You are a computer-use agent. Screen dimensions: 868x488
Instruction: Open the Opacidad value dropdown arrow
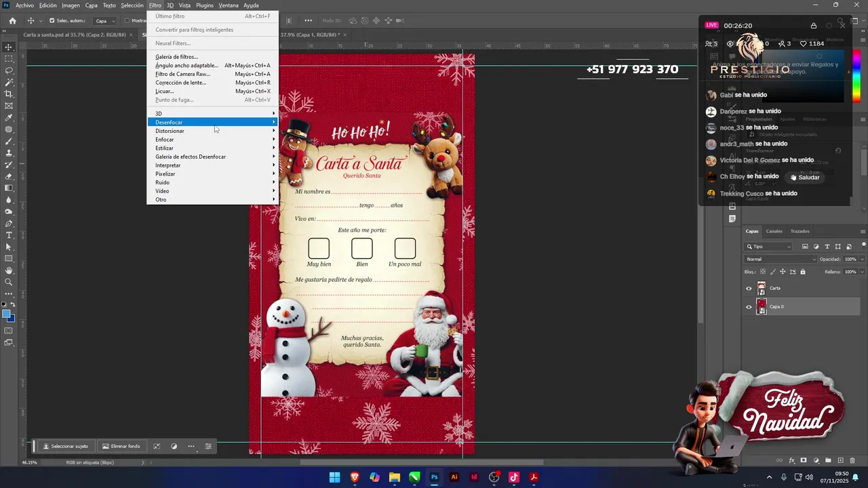point(862,259)
